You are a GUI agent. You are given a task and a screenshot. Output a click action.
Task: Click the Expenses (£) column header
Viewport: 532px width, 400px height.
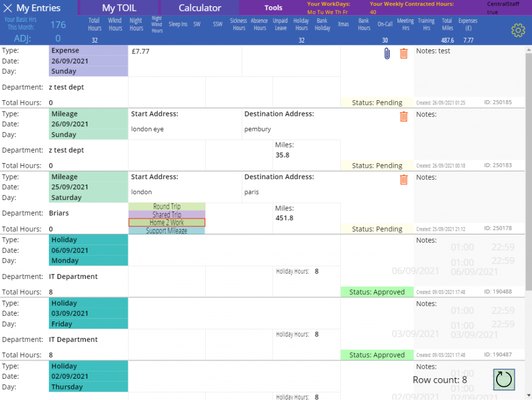coord(468,24)
